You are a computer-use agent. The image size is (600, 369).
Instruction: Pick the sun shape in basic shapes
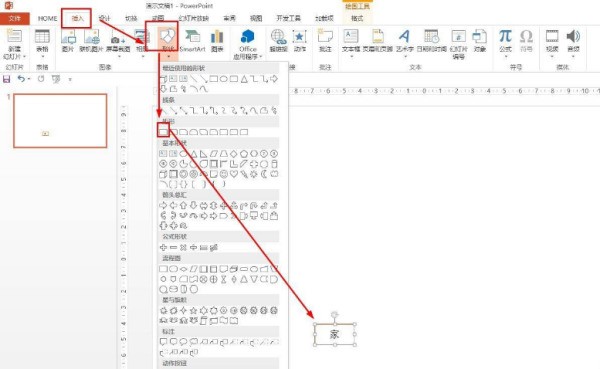[254, 174]
